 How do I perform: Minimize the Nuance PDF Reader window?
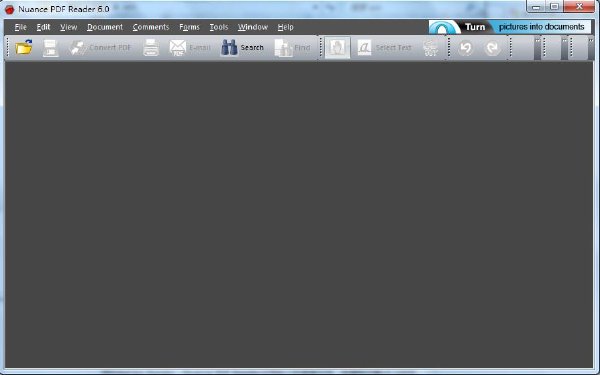(536, 7)
